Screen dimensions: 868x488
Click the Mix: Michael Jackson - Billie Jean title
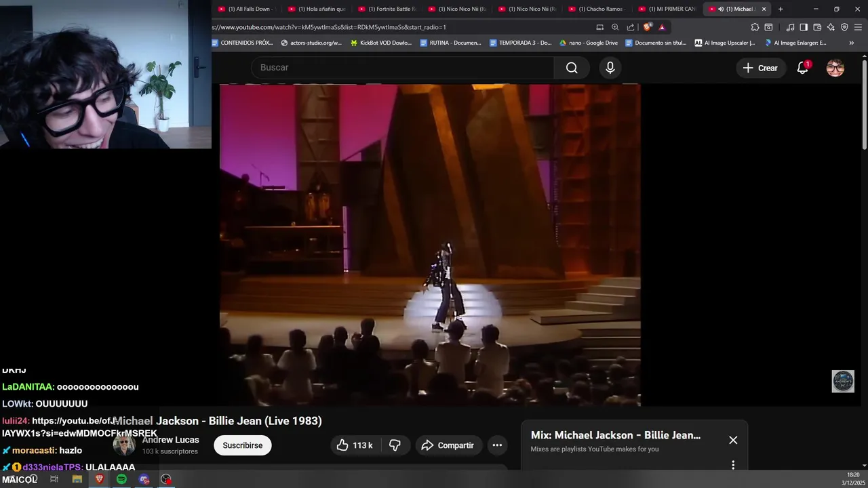tap(615, 435)
